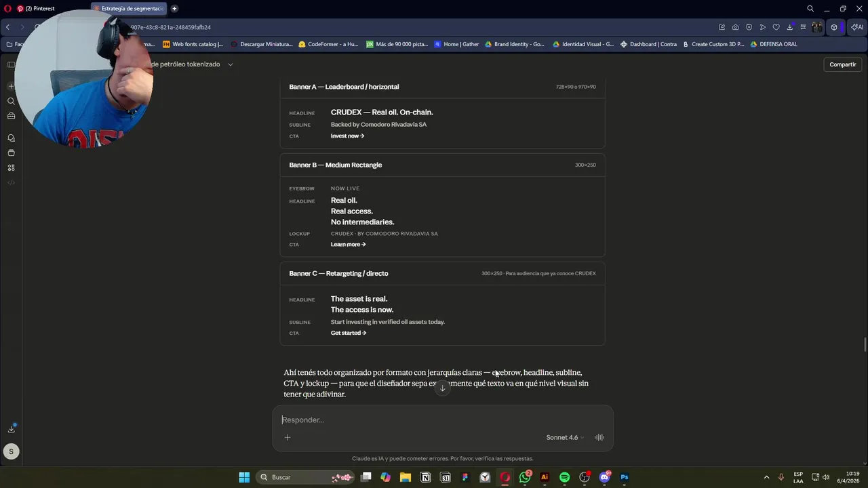Show hidden system tray icons chevron
This screenshot has height=488, width=868.
[x=766, y=477]
